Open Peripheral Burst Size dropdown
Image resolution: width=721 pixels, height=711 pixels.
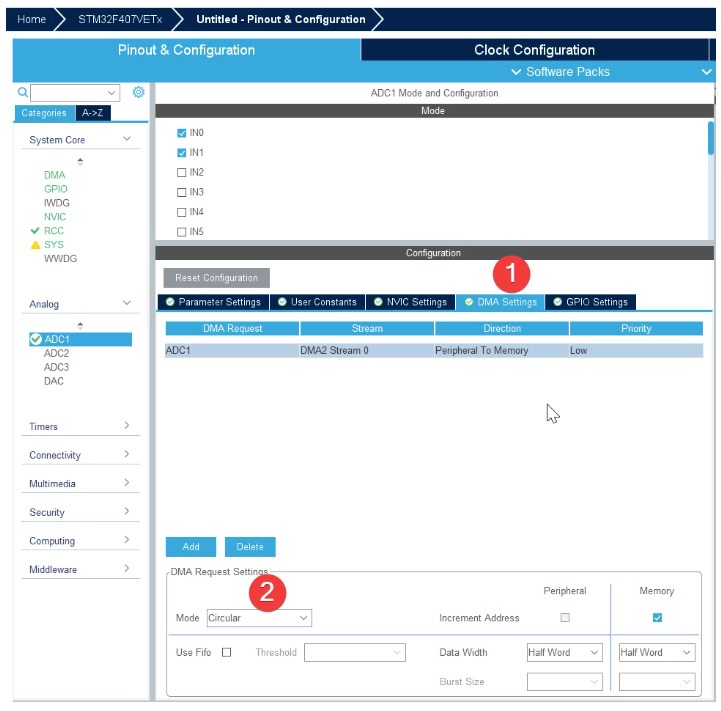565,682
